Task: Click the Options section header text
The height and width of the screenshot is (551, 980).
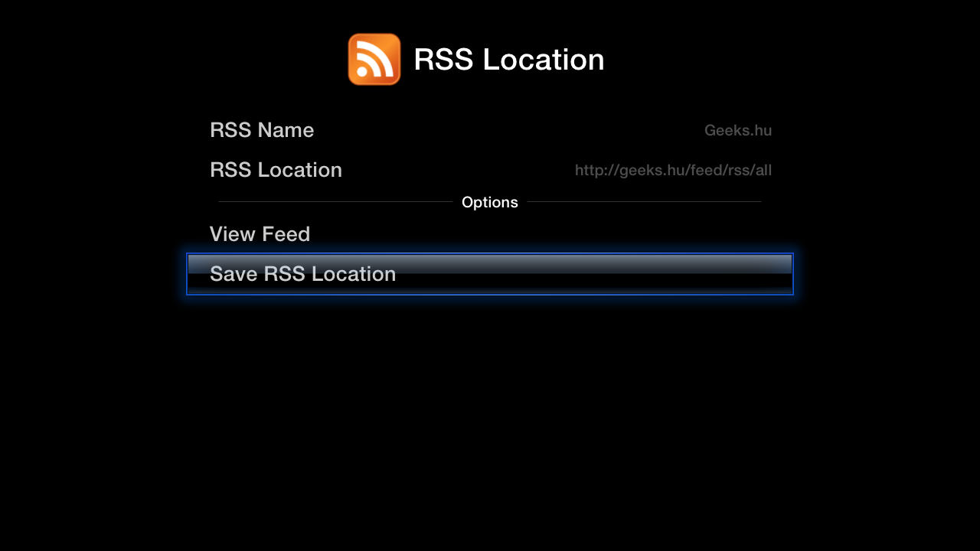Action: 489,202
